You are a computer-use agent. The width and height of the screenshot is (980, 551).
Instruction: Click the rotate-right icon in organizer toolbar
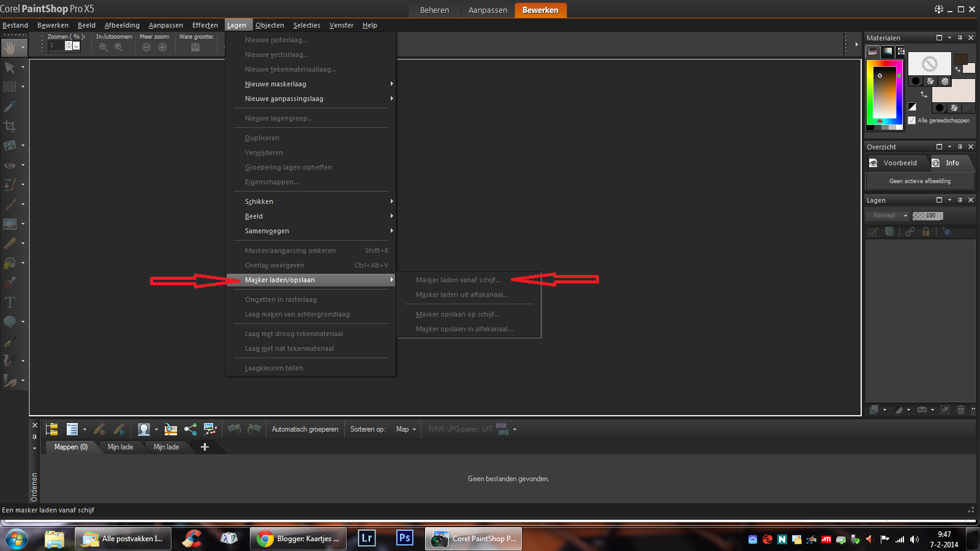click(x=254, y=429)
